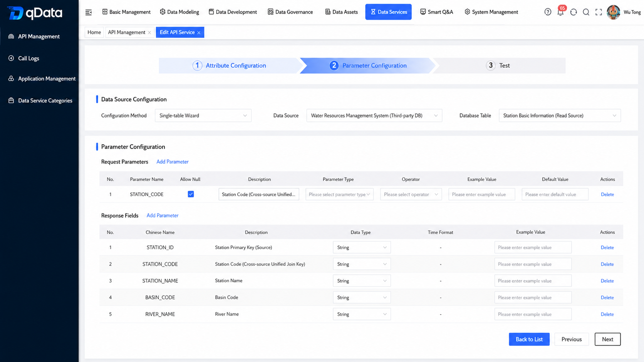Click Add Parameter for Request Parameters
Viewport: 644px width, 362px height.
[172, 162]
